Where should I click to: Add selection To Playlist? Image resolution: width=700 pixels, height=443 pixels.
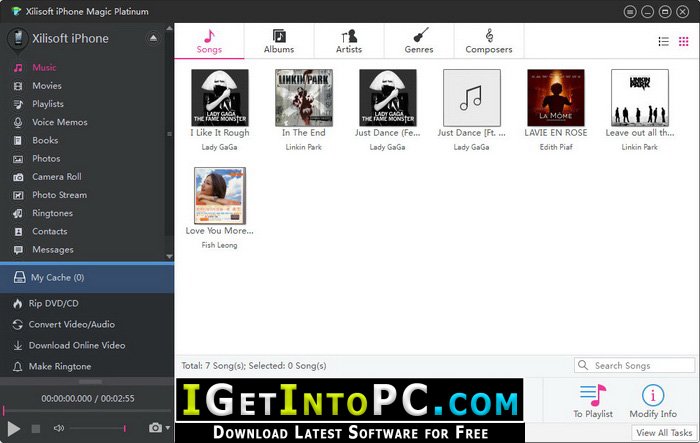pyautogui.click(x=593, y=401)
